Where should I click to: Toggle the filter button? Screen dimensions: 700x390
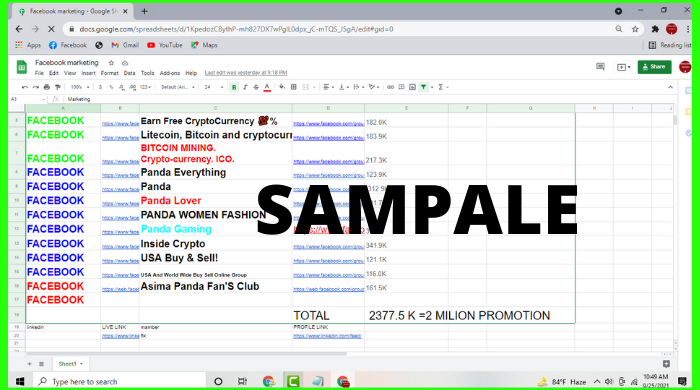point(423,87)
